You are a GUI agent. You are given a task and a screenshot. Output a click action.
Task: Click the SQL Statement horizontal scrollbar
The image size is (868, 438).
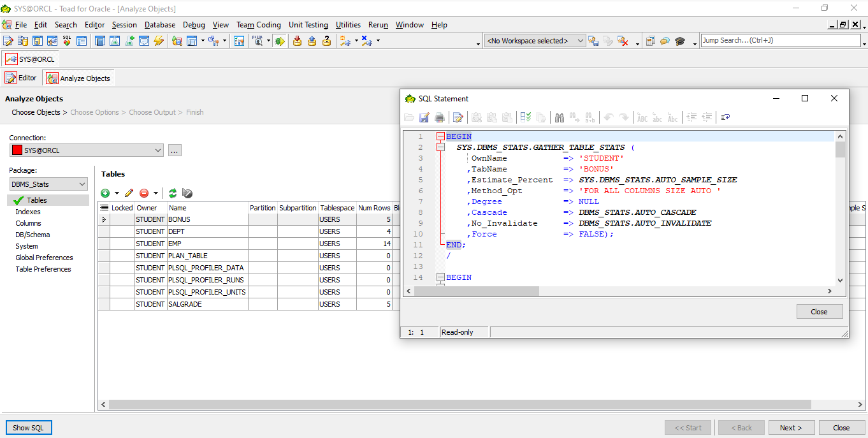click(x=477, y=291)
